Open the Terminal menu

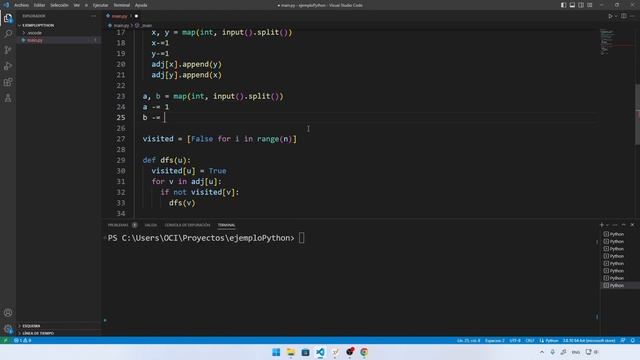click(x=122, y=5)
